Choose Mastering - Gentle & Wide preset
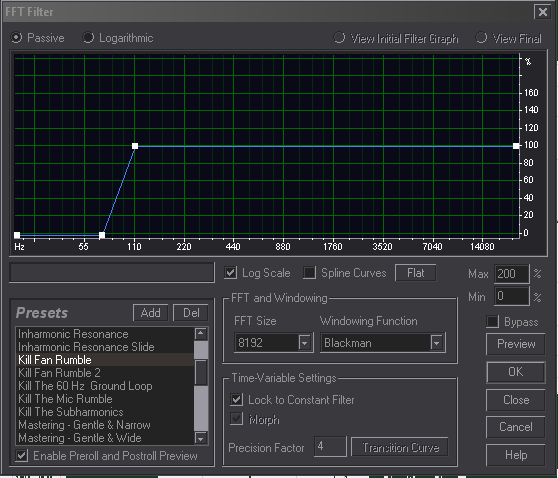 click(x=80, y=438)
